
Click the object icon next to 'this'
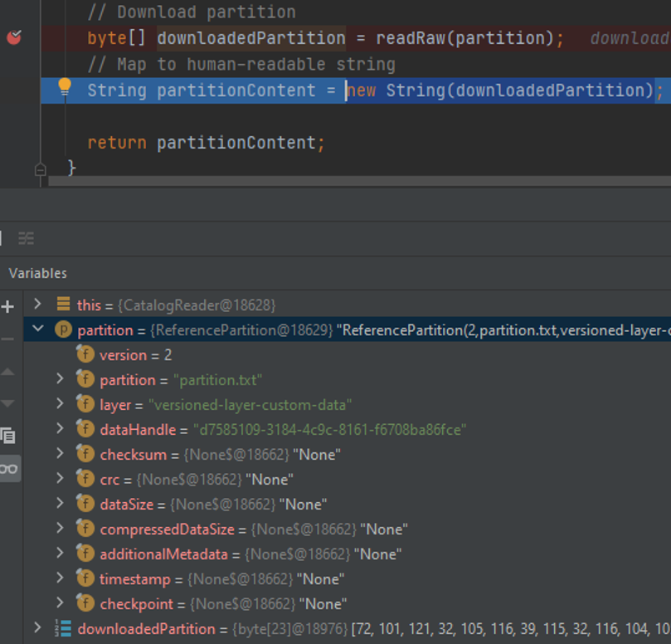pos(63,304)
